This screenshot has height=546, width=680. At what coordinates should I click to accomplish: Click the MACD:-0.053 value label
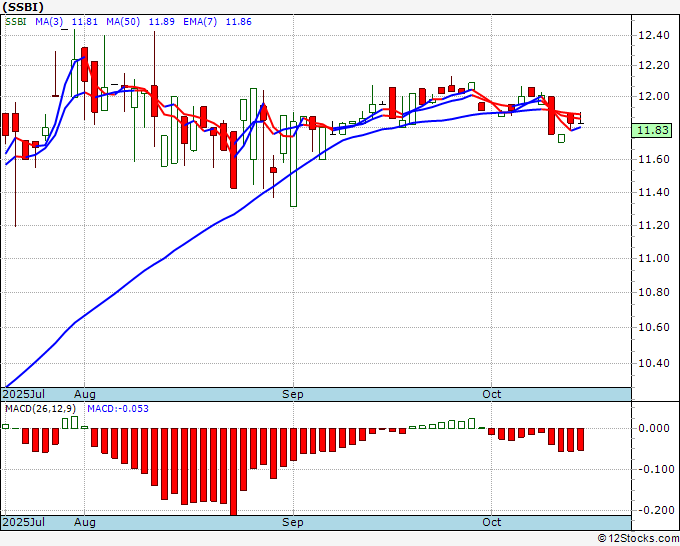click(118, 409)
